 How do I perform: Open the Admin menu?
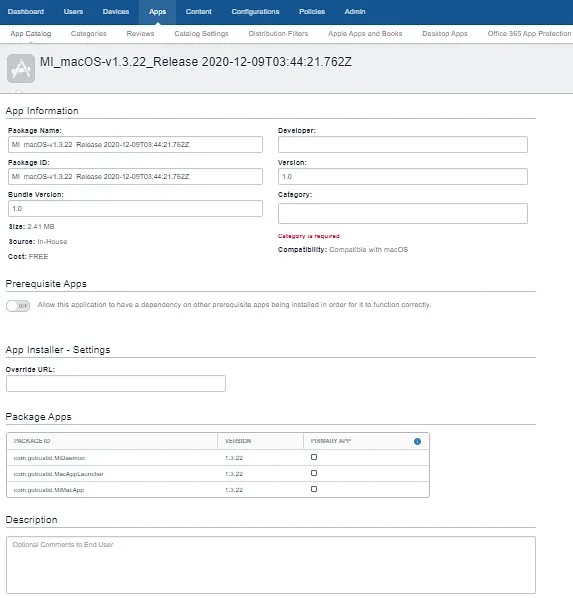355,12
